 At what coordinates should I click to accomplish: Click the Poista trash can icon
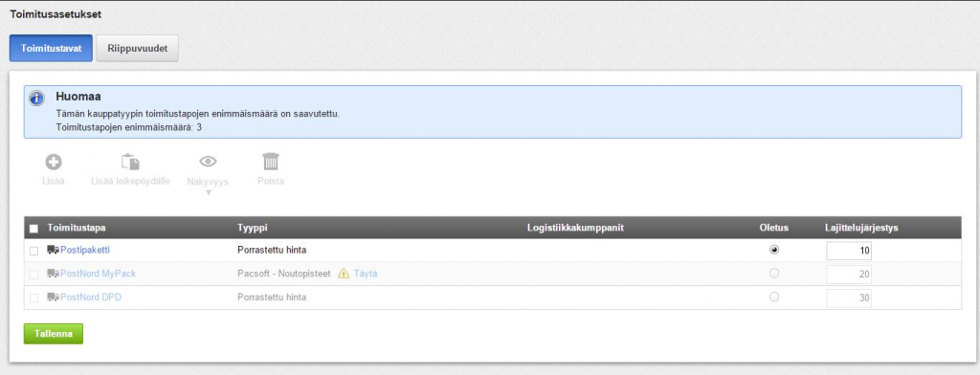pyautogui.click(x=271, y=162)
